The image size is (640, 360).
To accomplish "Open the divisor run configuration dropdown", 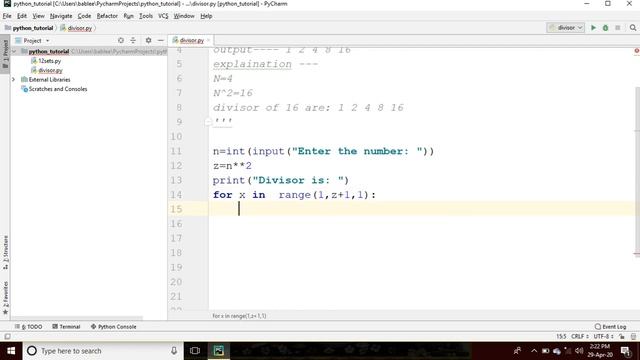I will tap(566, 28).
